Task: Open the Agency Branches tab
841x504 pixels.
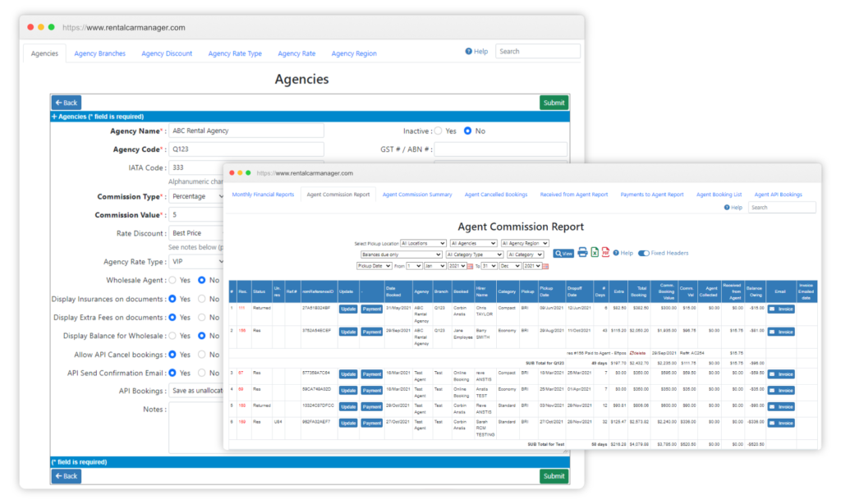Action: coord(99,53)
